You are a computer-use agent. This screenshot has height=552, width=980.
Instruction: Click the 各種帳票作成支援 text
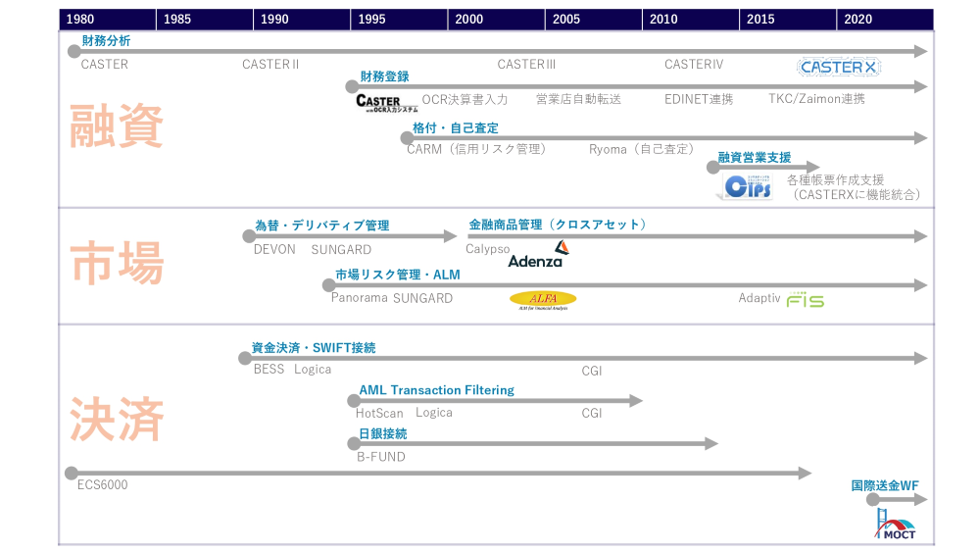click(x=835, y=180)
